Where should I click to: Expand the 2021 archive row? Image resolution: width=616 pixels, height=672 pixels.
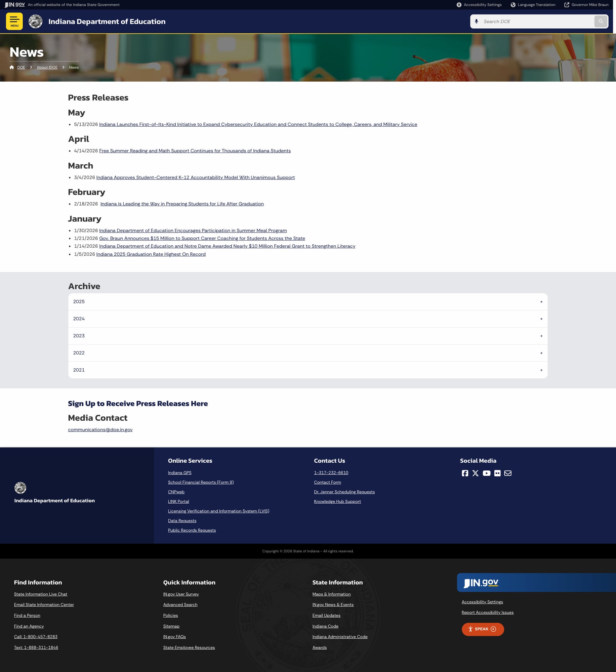(x=308, y=370)
